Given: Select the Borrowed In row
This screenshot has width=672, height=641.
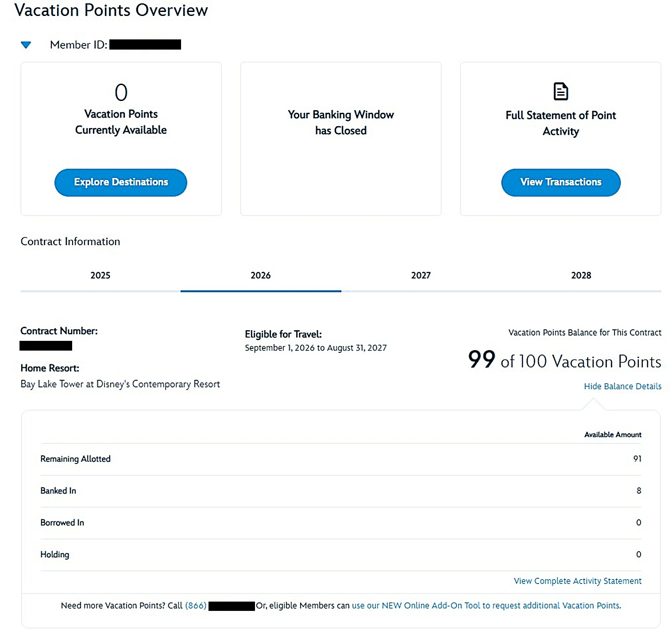Looking at the screenshot, I should pos(341,523).
